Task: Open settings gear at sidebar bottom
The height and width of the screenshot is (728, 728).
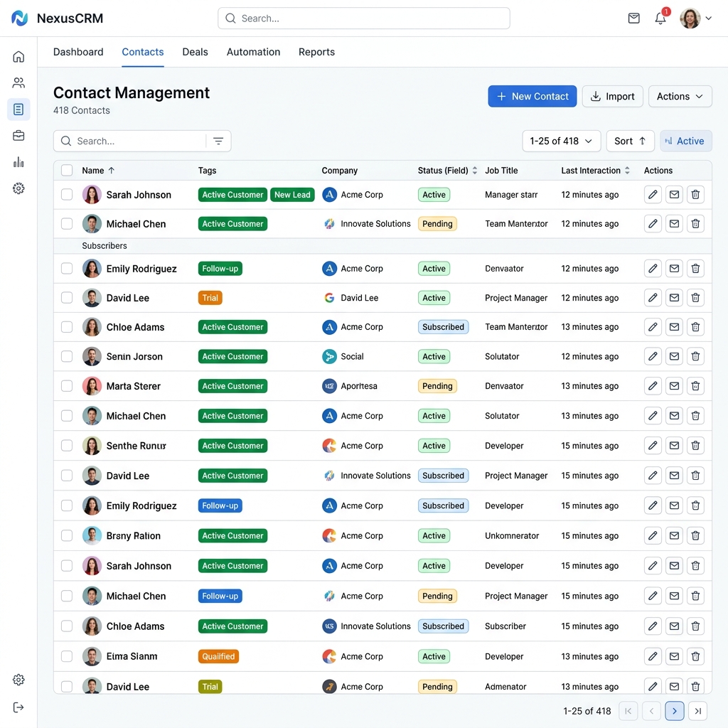Action: (x=18, y=680)
